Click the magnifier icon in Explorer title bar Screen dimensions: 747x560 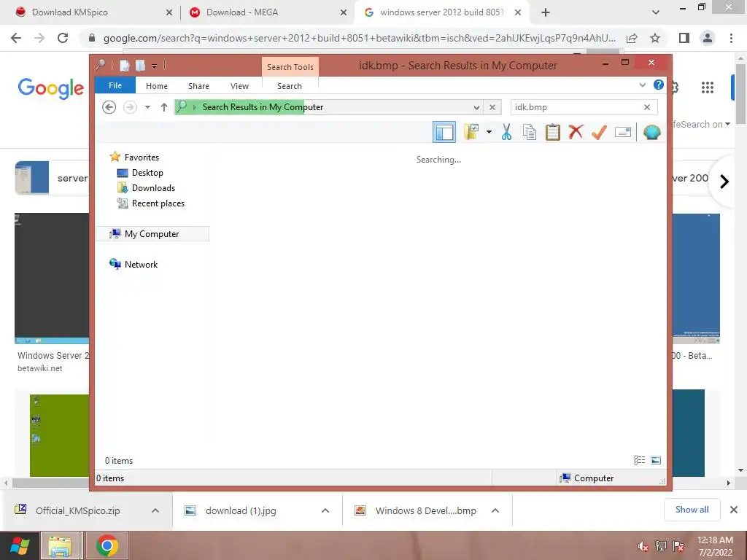point(101,65)
